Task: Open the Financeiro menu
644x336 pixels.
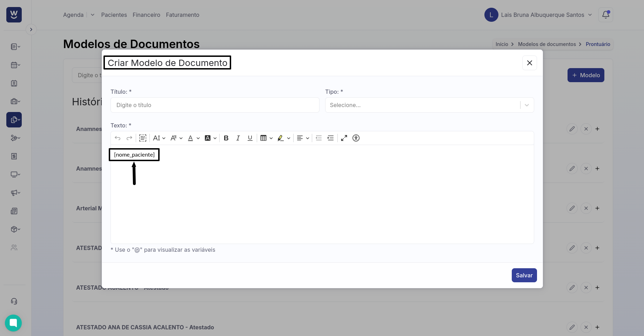Action: click(146, 15)
